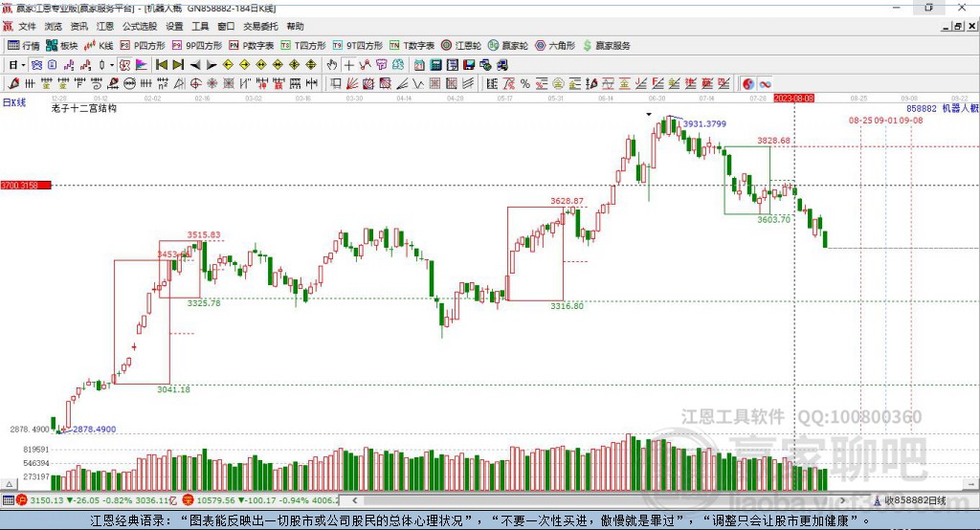The image size is (980, 530).
Task: Open the 江恩轮 wheel tool
Action: [x=461, y=46]
